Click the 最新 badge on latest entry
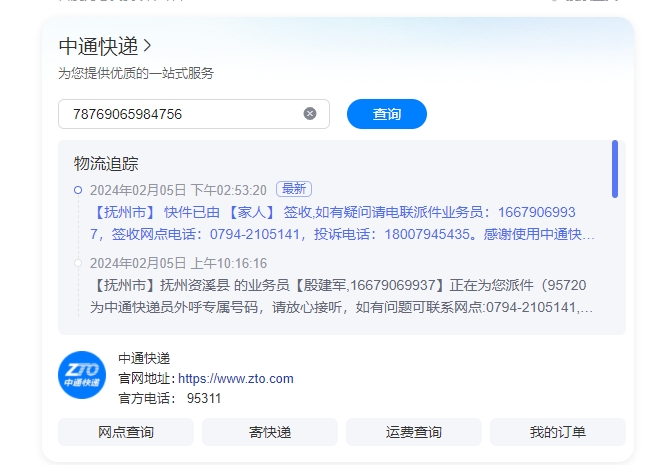Image resolution: width=657 pixels, height=465 pixels. [x=294, y=189]
